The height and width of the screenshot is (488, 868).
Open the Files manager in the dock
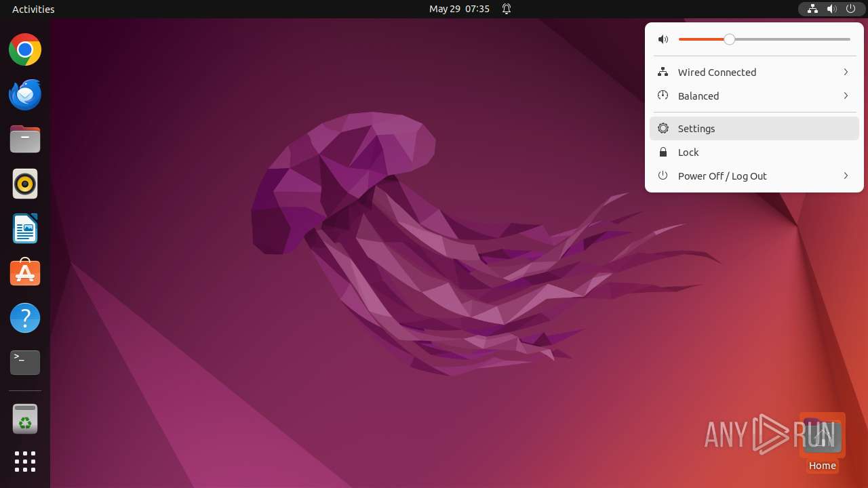(25, 139)
